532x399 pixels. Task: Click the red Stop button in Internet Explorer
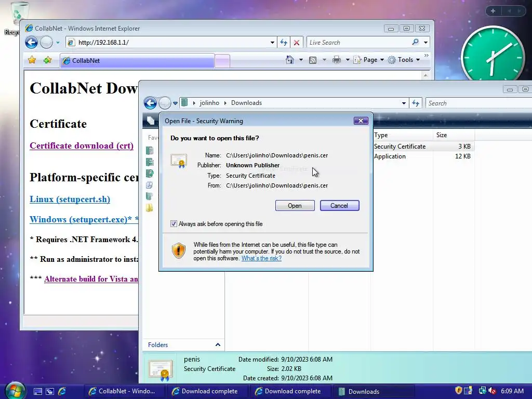point(297,43)
